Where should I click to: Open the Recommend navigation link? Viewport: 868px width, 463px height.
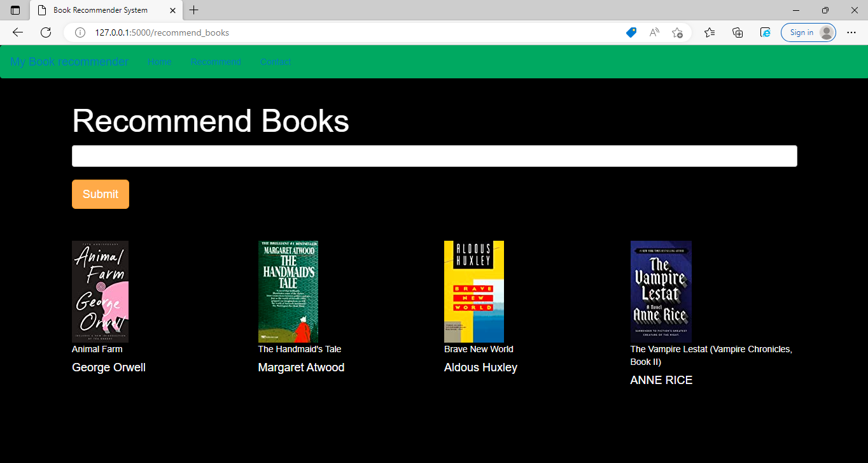216,62
